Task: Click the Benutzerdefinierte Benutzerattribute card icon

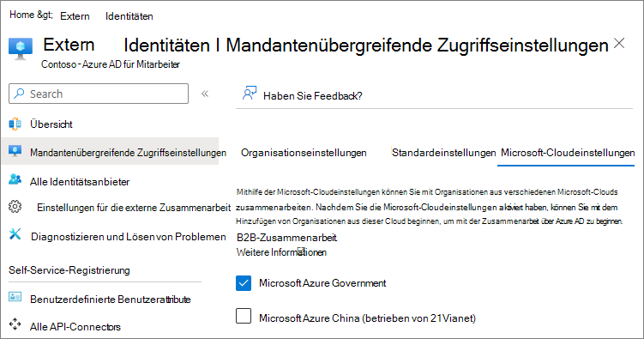Action: point(15,297)
